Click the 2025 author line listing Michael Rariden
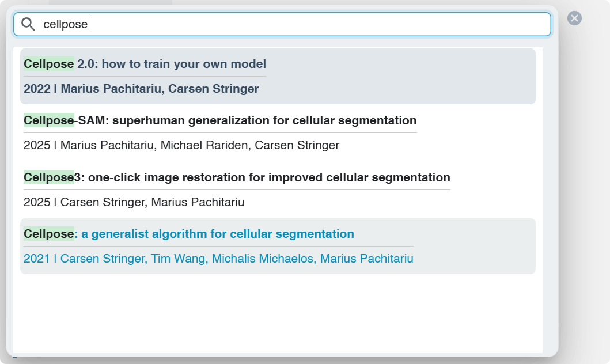 coord(181,145)
